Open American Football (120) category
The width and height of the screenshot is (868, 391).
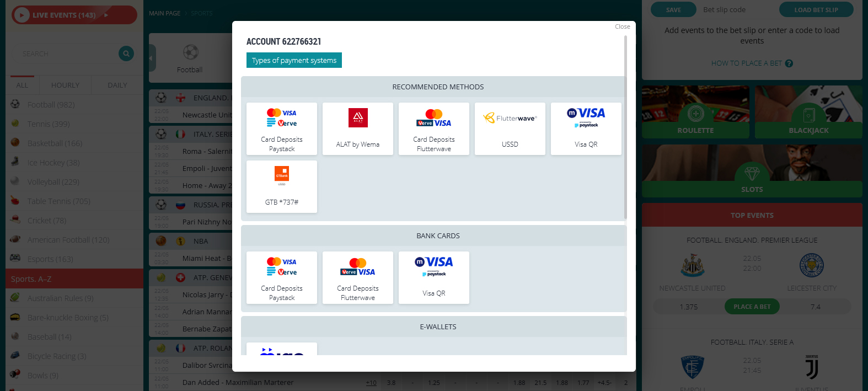point(74,240)
